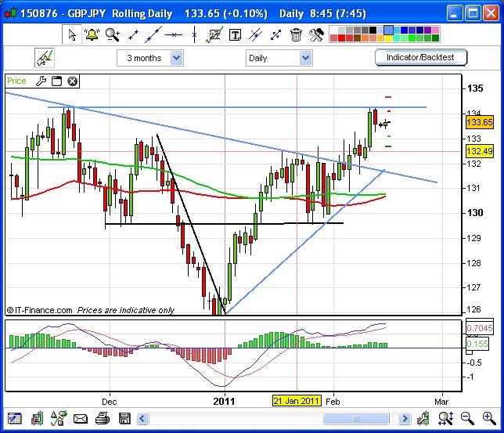Click the Price panel label
Screen dimensions: 504x433
[x=16, y=81]
